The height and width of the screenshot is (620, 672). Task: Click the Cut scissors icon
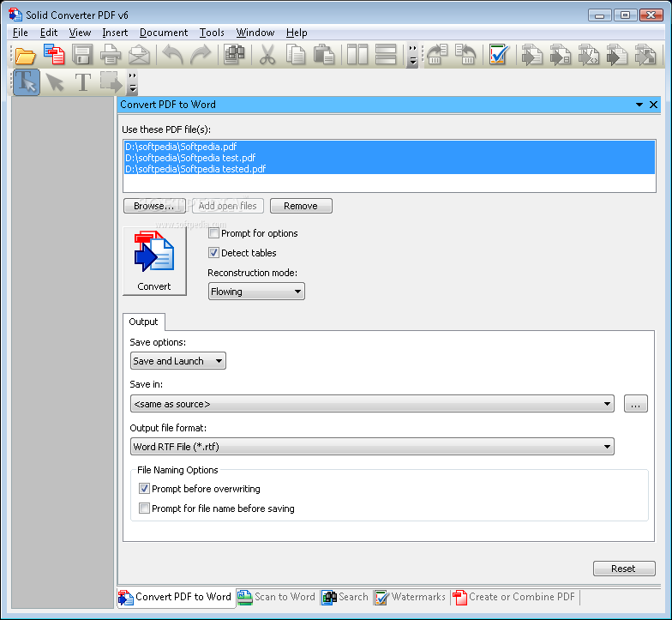(x=267, y=55)
